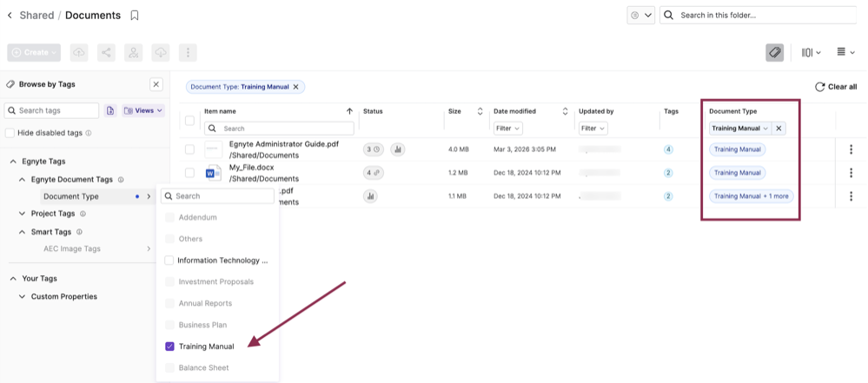Select Egnyte Administrator Guide.pdf checkbox

click(x=189, y=149)
